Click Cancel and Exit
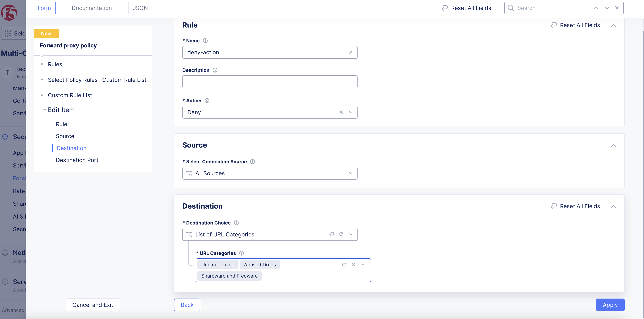644x319 pixels. point(92,305)
